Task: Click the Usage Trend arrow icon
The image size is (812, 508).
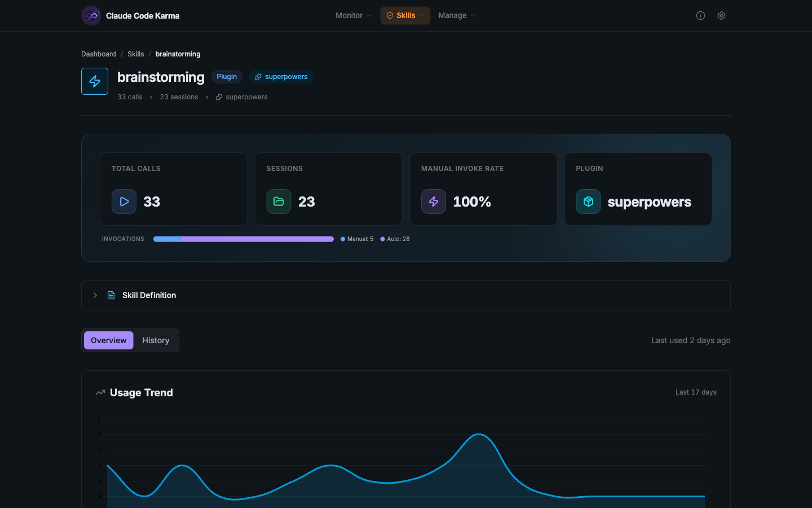Action: coord(100,392)
